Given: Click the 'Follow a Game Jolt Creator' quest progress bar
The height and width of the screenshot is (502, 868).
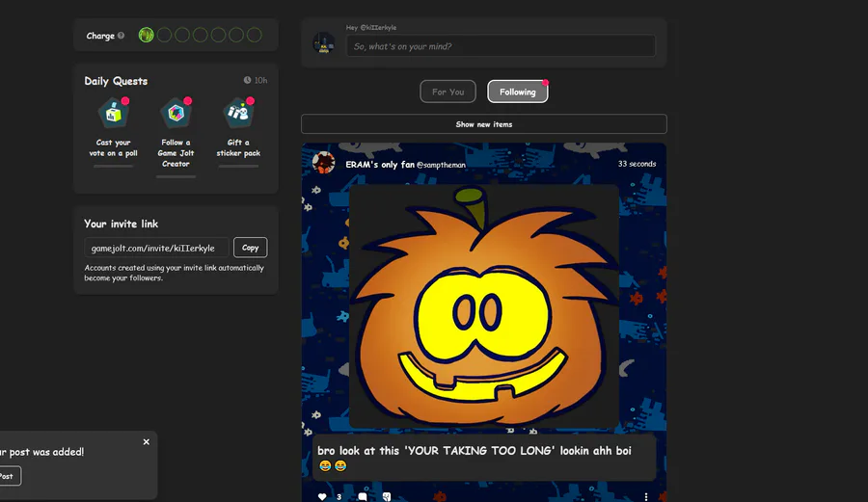Looking at the screenshot, I should (176, 177).
